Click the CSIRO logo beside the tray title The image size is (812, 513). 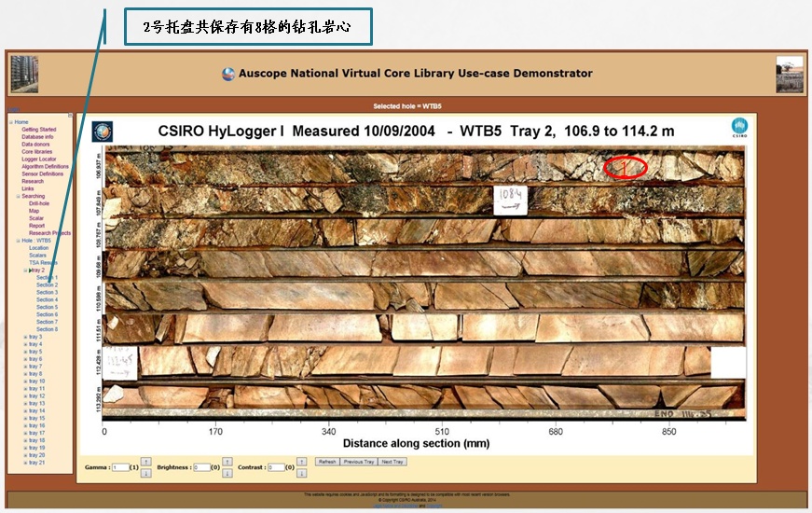pos(739,128)
